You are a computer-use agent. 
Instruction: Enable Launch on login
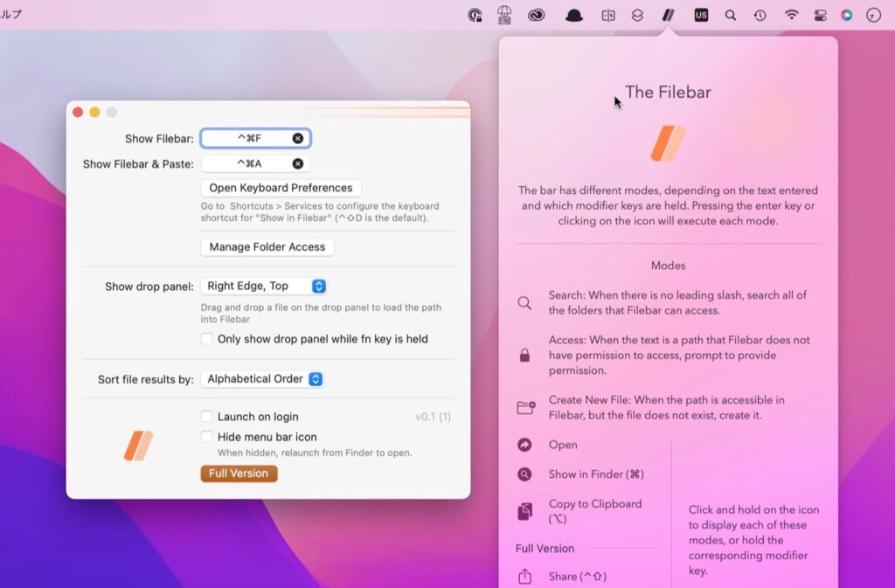[x=206, y=417]
